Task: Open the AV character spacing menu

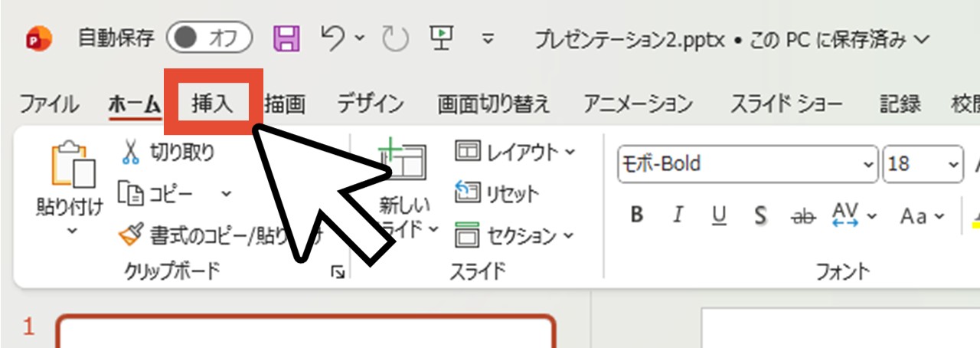Action: click(855, 215)
